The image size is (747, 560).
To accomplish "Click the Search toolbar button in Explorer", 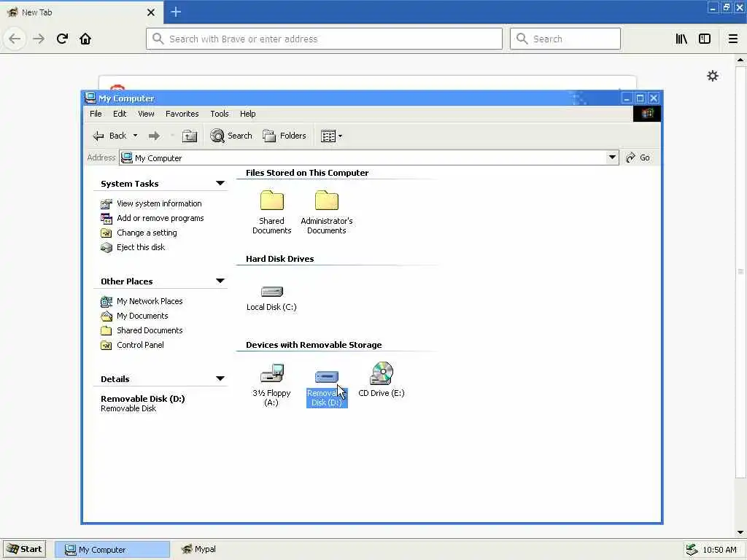I will pyautogui.click(x=231, y=136).
